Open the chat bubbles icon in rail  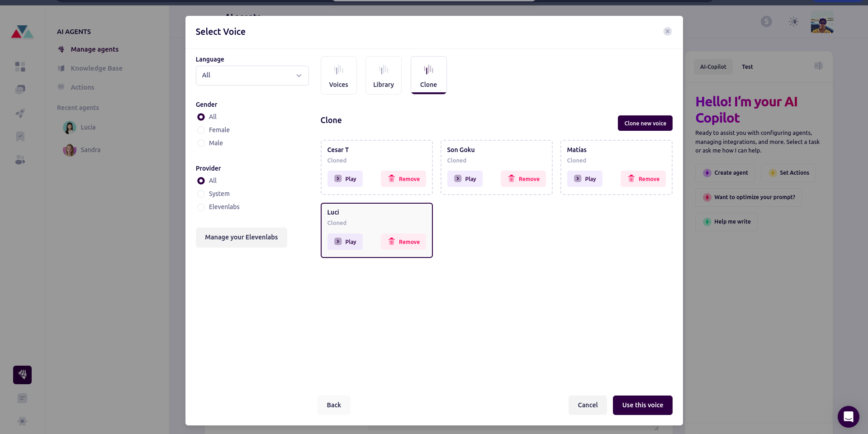pyautogui.click(x=20, y=90)
